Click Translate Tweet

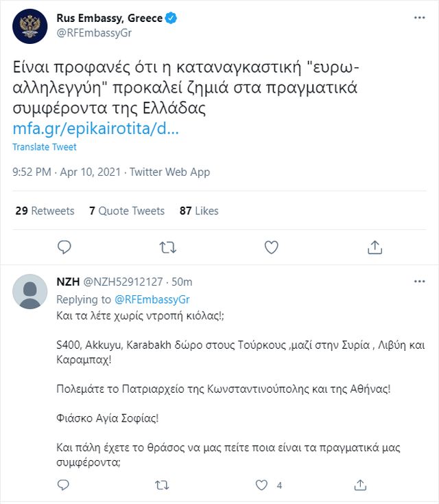click(45, 147)
